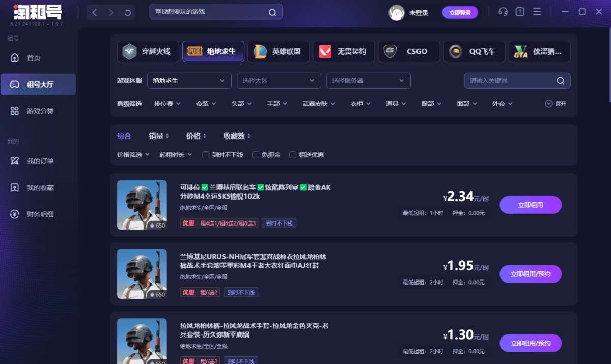This screenshot has height=364, width=611.
Task: Click the keyword search magnifier icon
Action: (560, 81)
